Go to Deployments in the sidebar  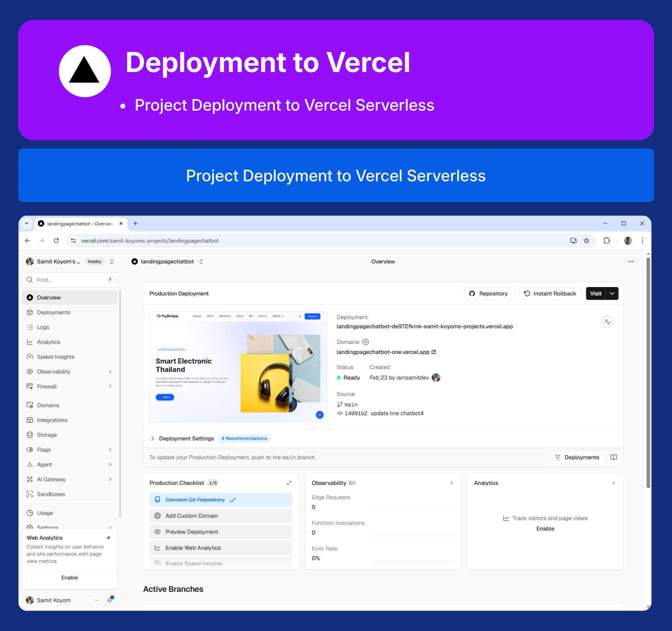tap(53, 312)
